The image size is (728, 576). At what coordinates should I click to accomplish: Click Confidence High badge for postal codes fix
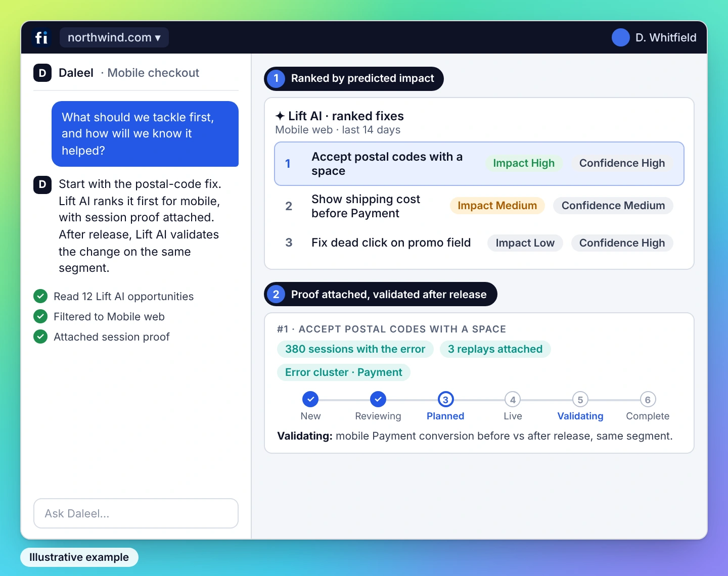(622, 163)
